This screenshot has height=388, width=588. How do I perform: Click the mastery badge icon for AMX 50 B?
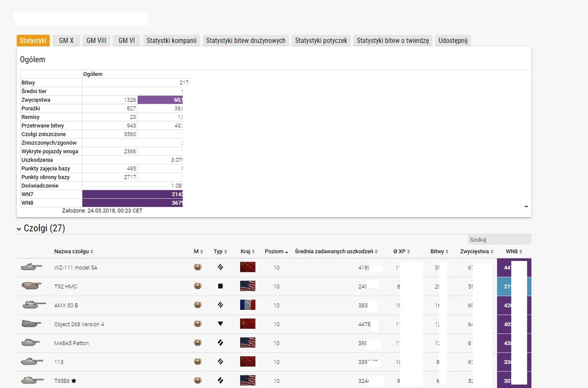(198, 305)
